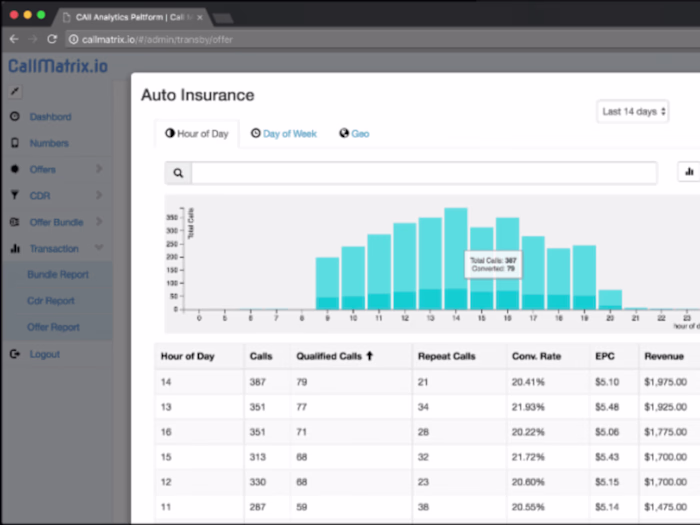Image resolution: width=700 pixels, height=525 pixels.
Task: Click the CDR filter funnel icon
Action: pyautogui.click(x=15, y=195)
